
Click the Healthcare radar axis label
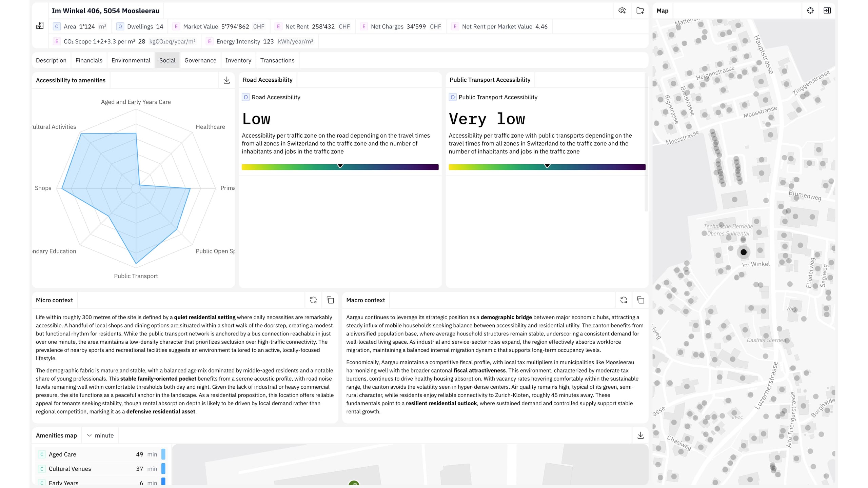[210, 127]
